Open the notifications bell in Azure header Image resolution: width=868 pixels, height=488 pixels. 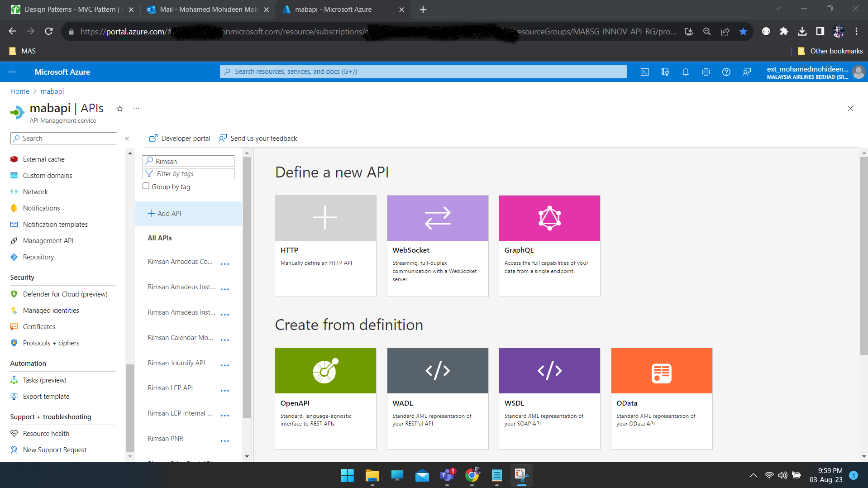click(686, 72)
